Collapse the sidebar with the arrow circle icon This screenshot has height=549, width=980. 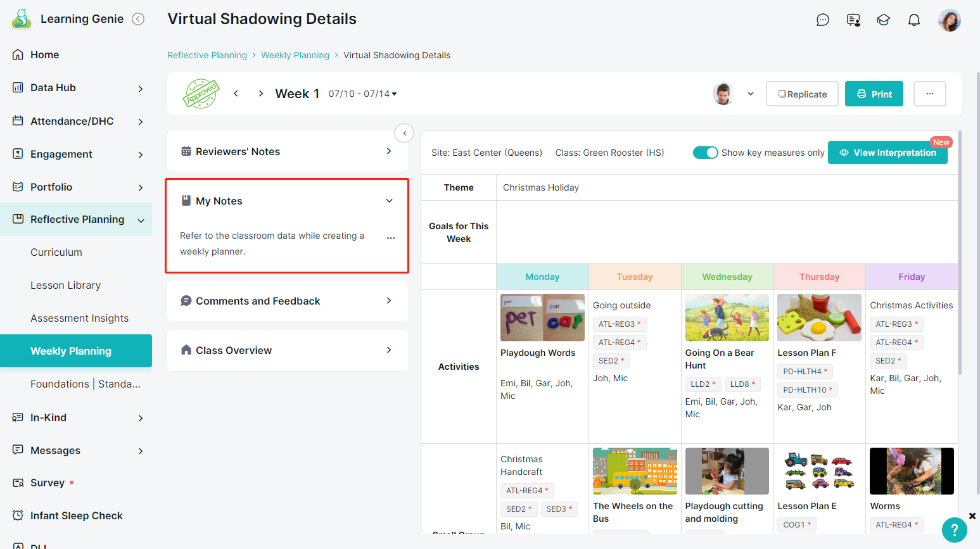click(138, 19)
